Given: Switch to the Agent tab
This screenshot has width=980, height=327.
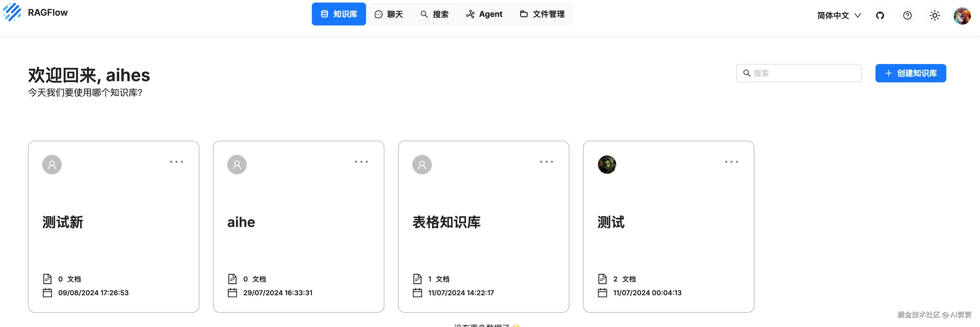Looking at the screenshot, I should click(484, 15).
